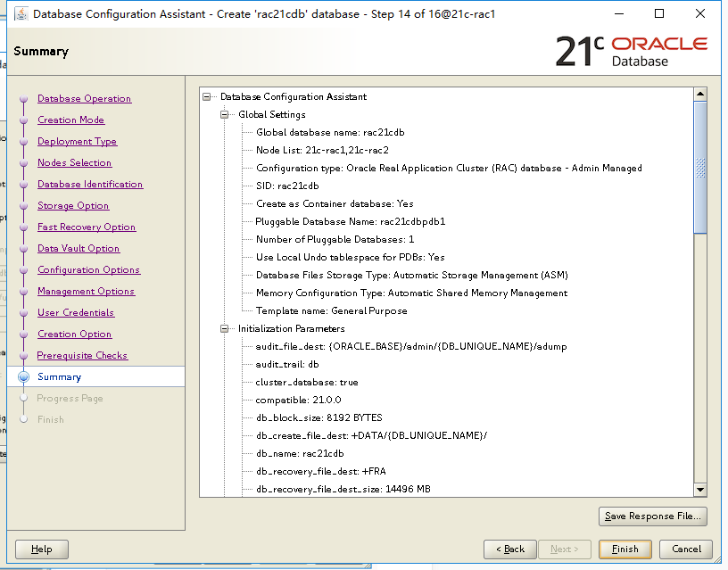
Task: Click the summary scrollbar up arrow
Action: pos(700,95)
